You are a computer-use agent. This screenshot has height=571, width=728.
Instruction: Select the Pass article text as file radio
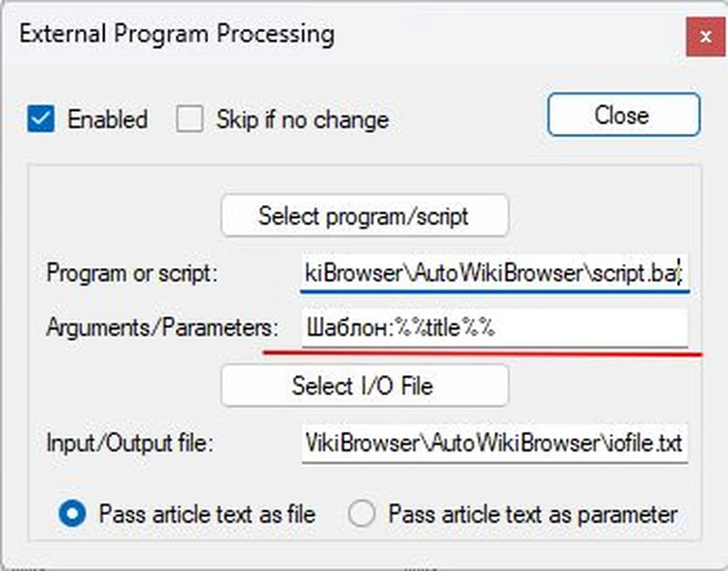[71, 513]
